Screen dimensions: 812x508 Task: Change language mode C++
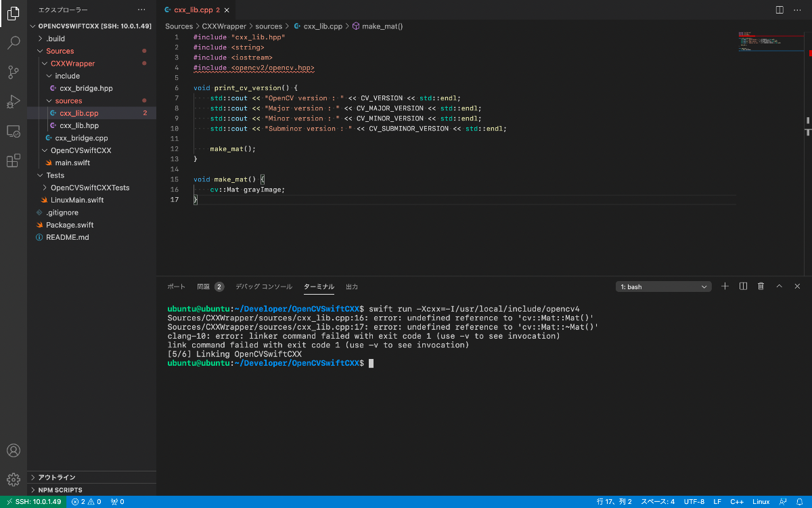[737, 502]
